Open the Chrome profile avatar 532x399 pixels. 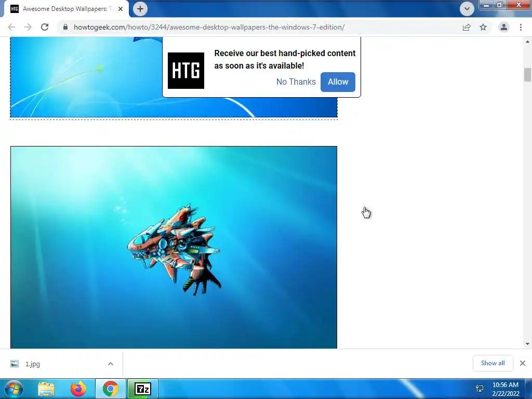pyautogui.click(x=504, y=27)
